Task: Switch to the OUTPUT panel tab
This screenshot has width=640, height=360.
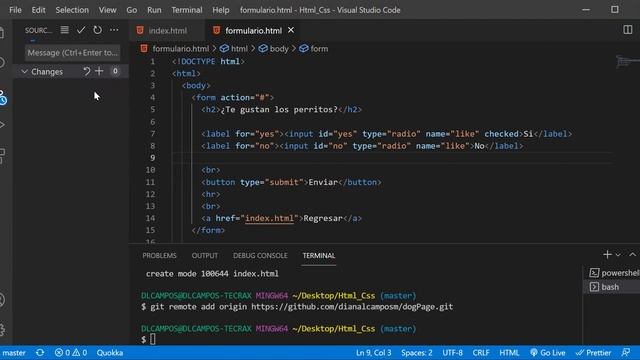Action: pyautogui.click(x=204, y=256)
